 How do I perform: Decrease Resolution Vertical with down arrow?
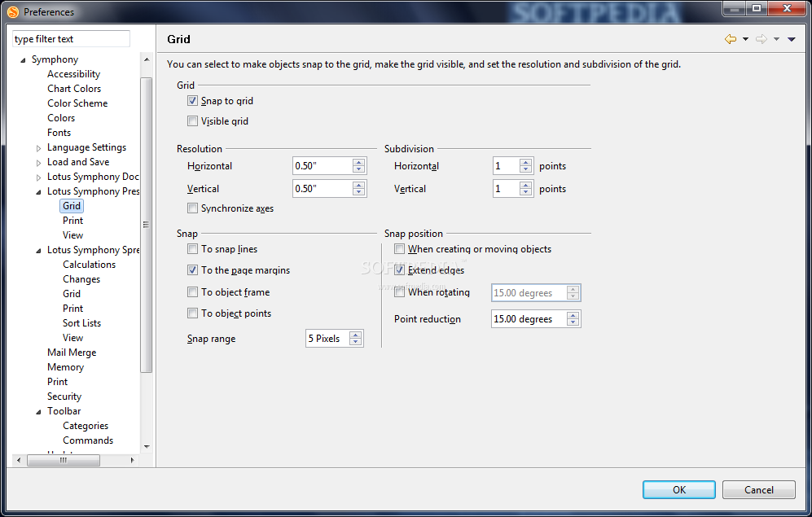[359, 192]
